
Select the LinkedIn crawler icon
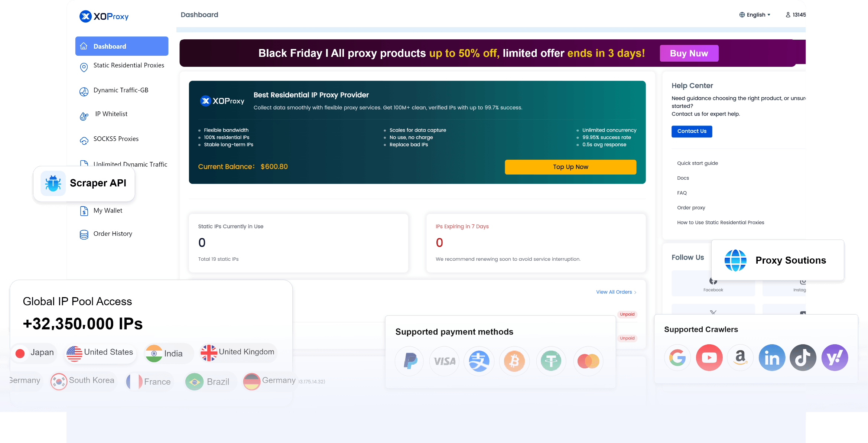click(772, 358)
